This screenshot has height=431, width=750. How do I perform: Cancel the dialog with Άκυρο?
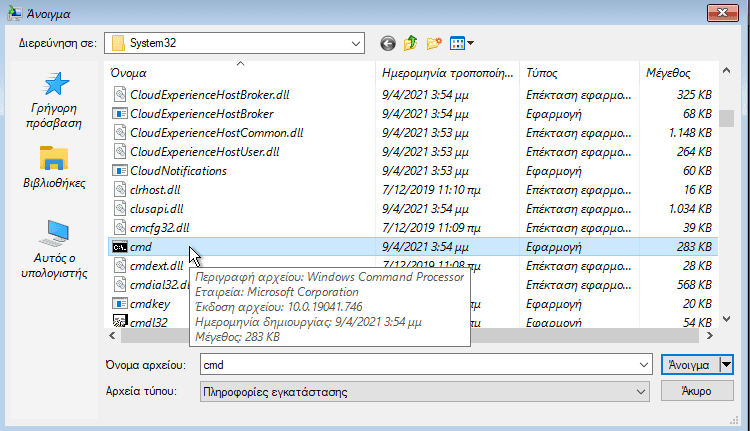pos(698,391)
